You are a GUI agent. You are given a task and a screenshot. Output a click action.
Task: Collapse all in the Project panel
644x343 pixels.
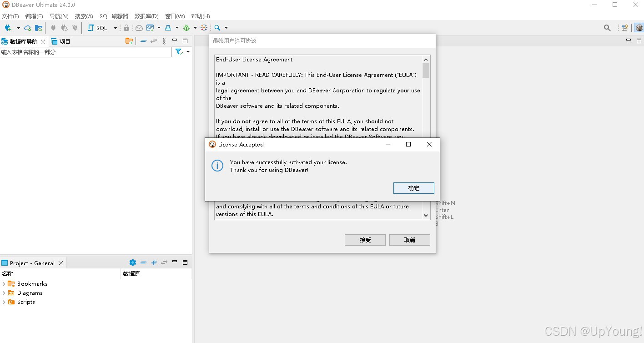[x=143, y=262]
